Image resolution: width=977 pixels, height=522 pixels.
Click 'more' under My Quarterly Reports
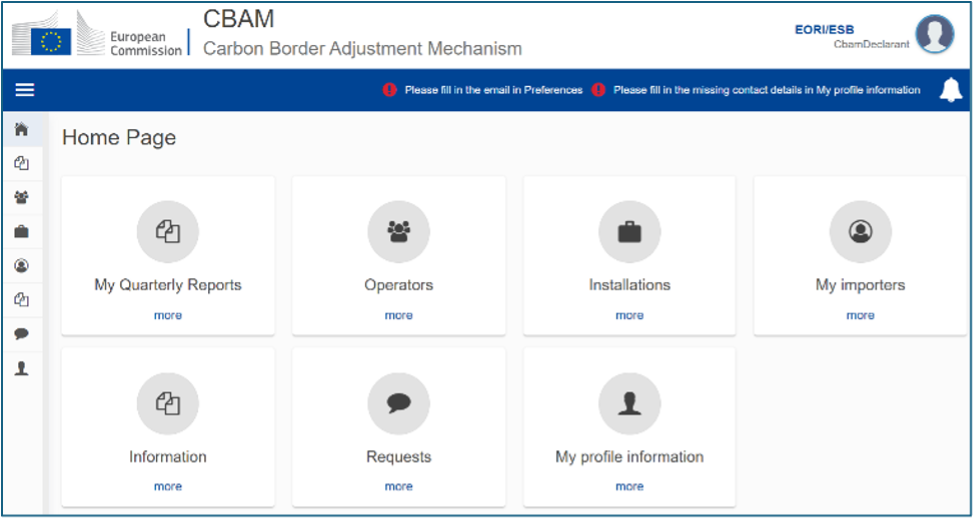[x=168, y=315]
